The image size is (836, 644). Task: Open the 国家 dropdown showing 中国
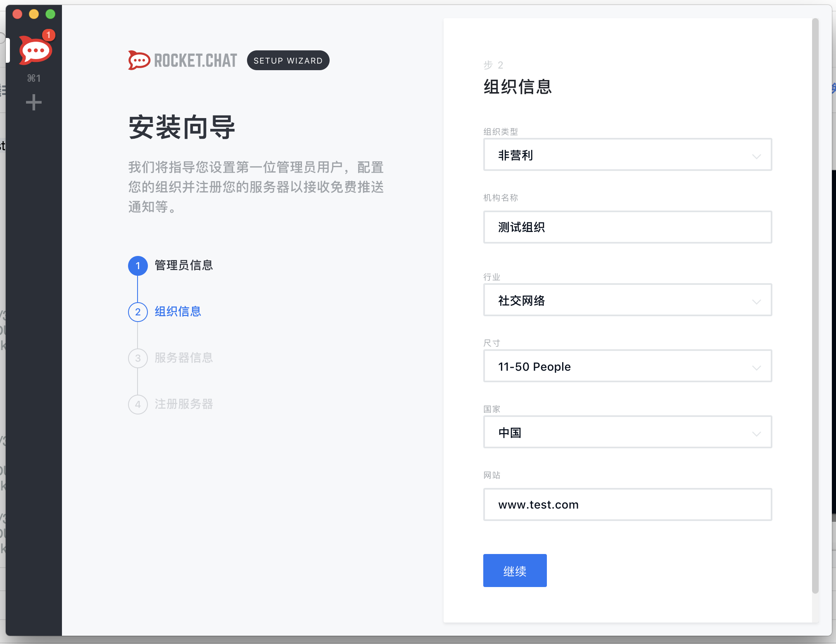tap(627, 432)
